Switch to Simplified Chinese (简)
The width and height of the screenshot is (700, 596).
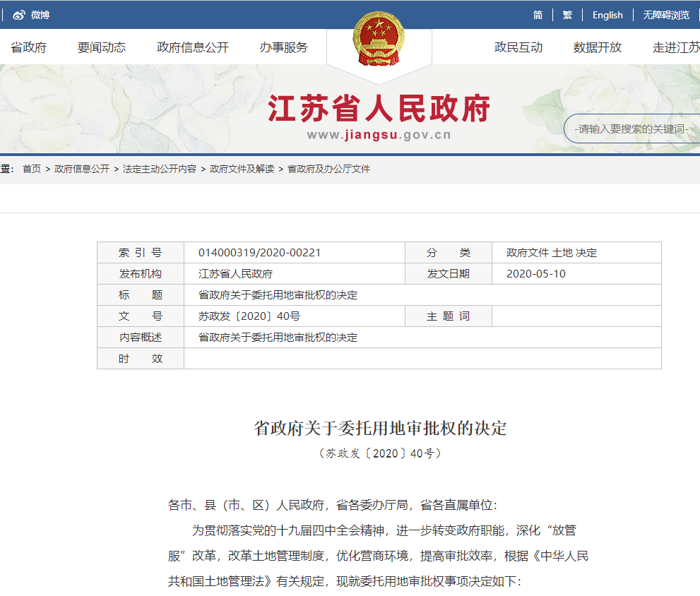[x=538, y=15]
